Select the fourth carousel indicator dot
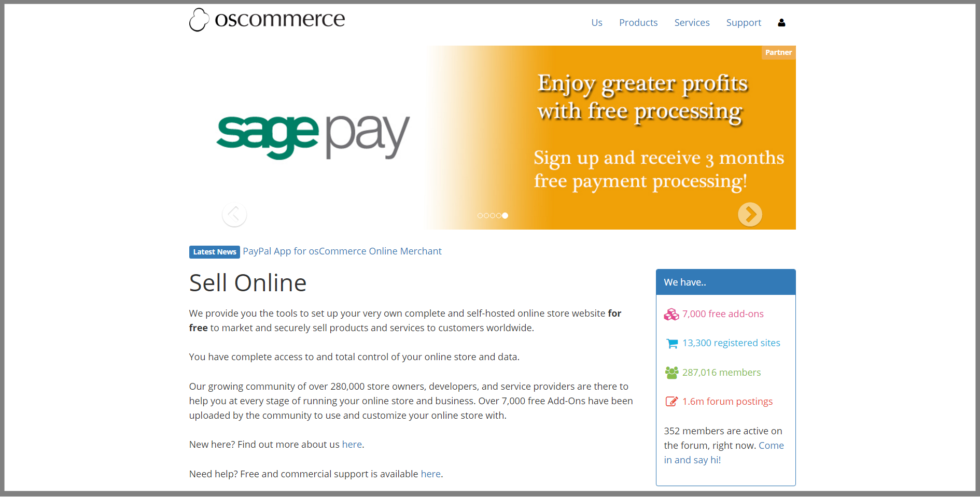 (x=499, y=216)
